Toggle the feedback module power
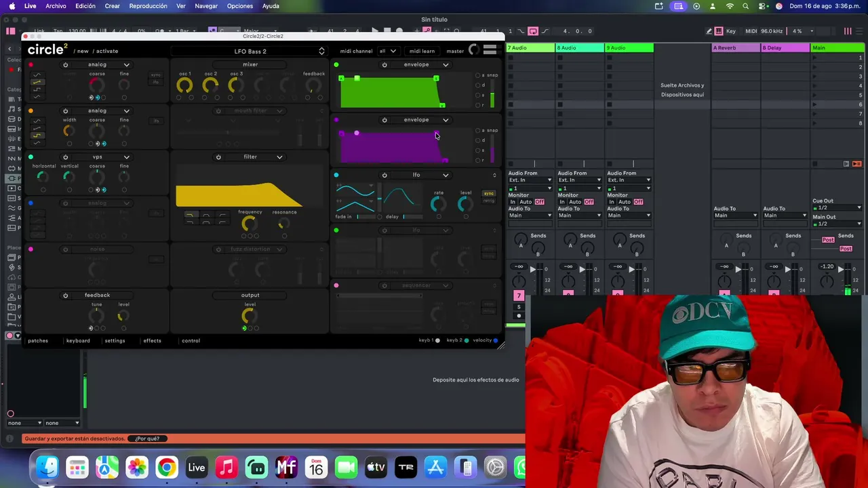 click(66, 295)
